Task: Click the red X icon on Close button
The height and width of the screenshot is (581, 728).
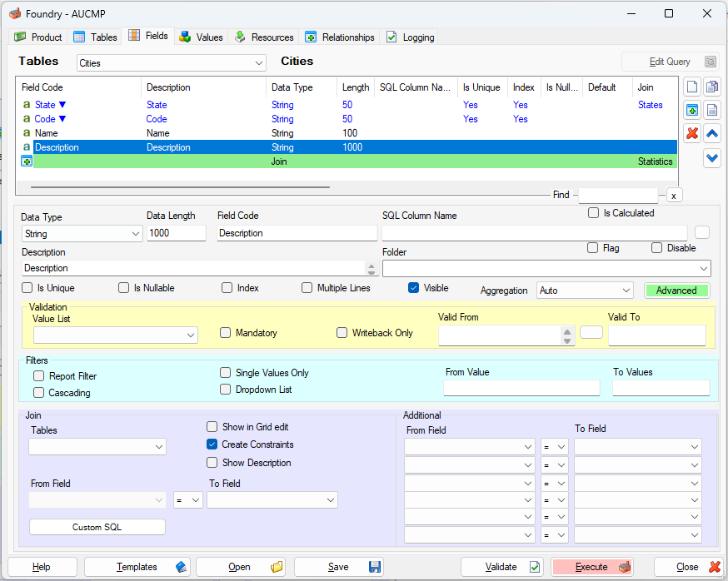Action: 715,567
